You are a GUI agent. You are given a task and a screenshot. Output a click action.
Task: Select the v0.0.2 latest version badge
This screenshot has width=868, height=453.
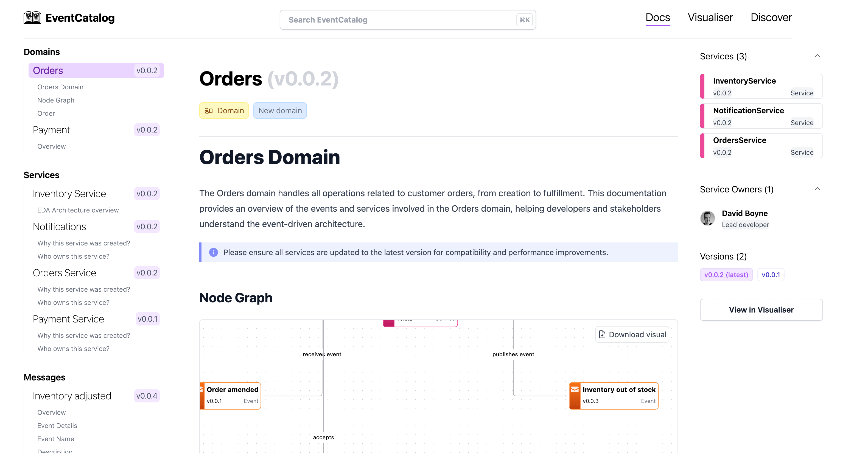(x=726, y=274)
